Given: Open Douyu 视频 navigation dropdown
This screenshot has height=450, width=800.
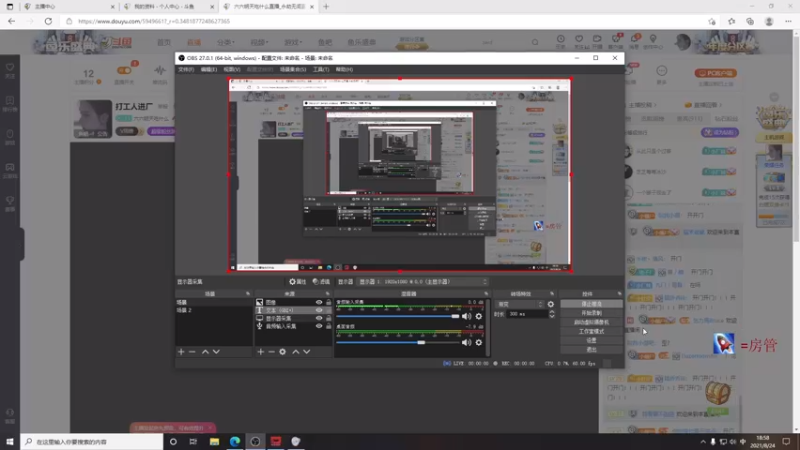Looking at the screenshot, I should (259, 42).
